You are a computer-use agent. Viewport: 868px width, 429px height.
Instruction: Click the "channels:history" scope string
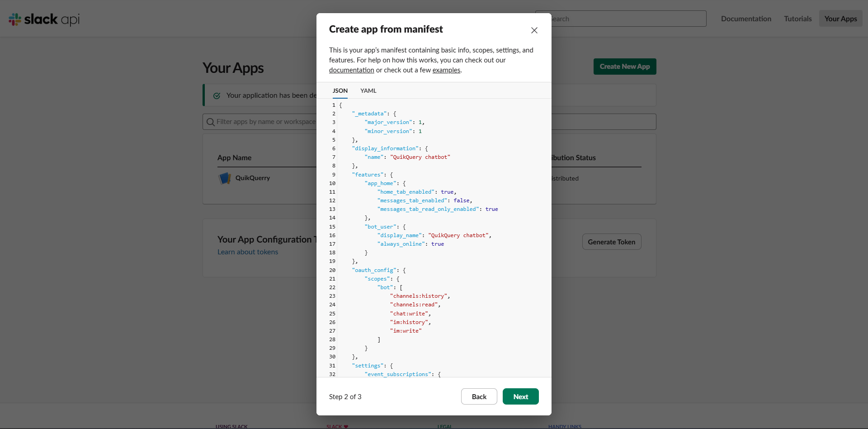[x=419, y=296]
